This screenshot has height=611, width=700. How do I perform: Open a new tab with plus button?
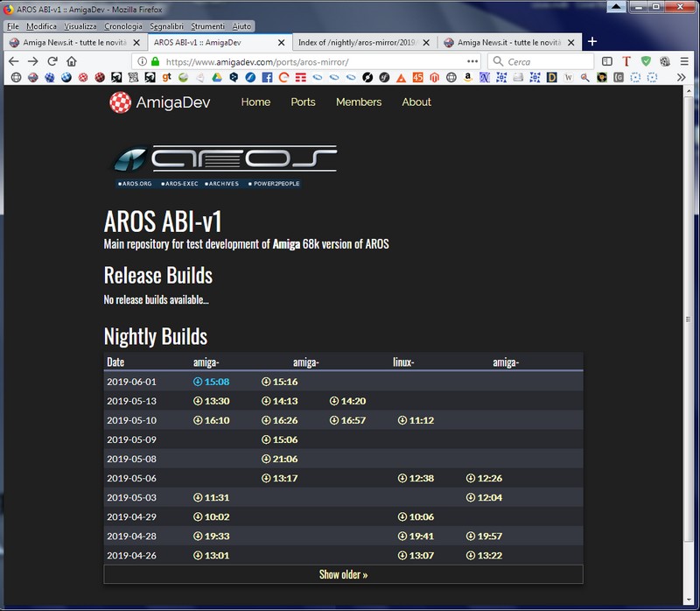click(592, 41)
